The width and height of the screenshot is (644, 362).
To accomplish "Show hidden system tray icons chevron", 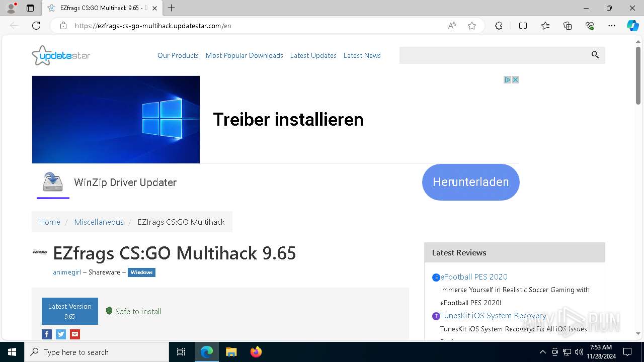I will coord(542,352).
